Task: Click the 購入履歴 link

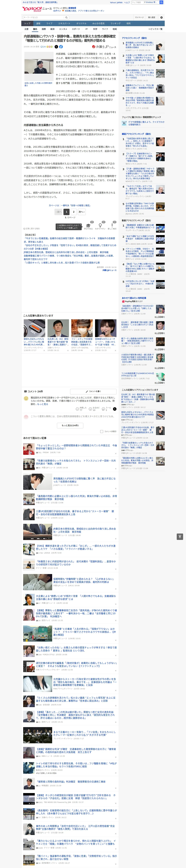Action: (x=152, y=17)
